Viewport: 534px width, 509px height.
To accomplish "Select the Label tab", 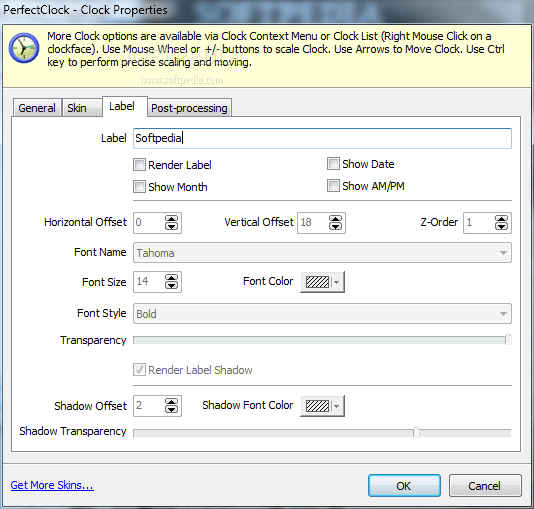I will pyautogui.click(x=125, y=106).
